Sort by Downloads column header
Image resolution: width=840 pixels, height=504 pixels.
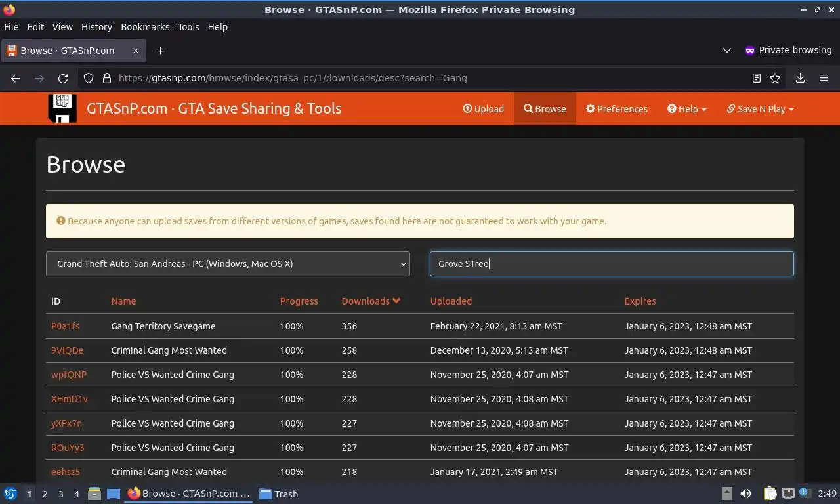pos(371,301)
